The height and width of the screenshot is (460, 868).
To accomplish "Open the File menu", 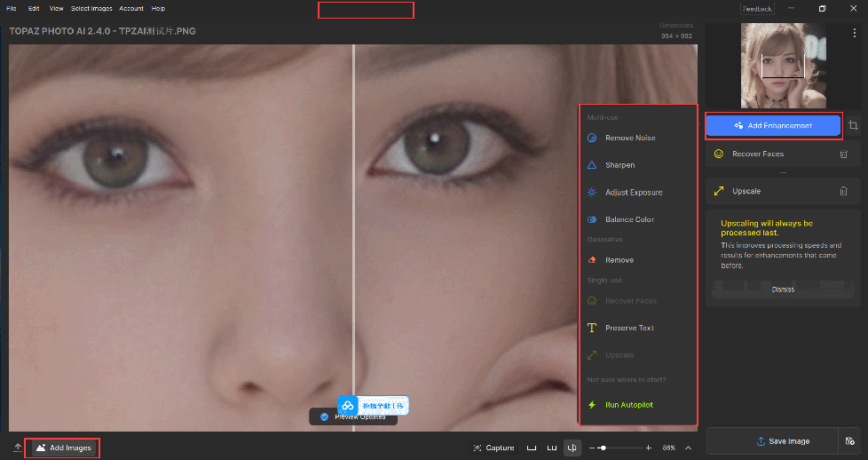I will click(x=11, y=8).
